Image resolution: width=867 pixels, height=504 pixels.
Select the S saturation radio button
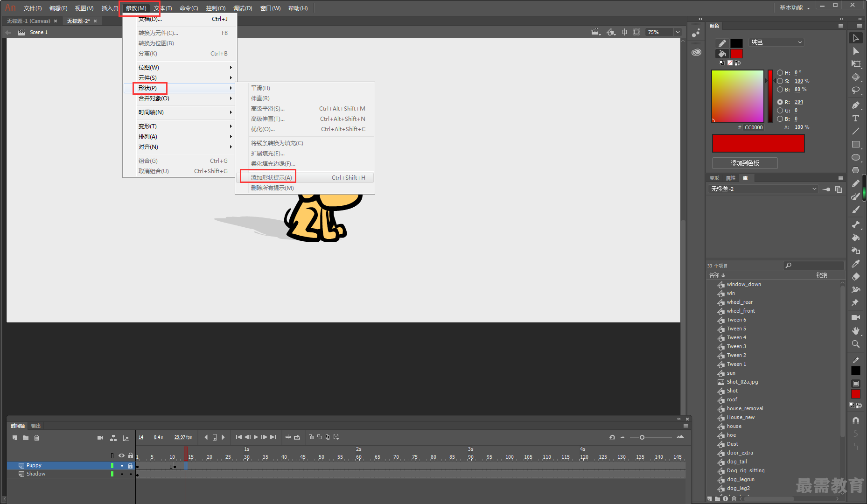tap(780, 81)
